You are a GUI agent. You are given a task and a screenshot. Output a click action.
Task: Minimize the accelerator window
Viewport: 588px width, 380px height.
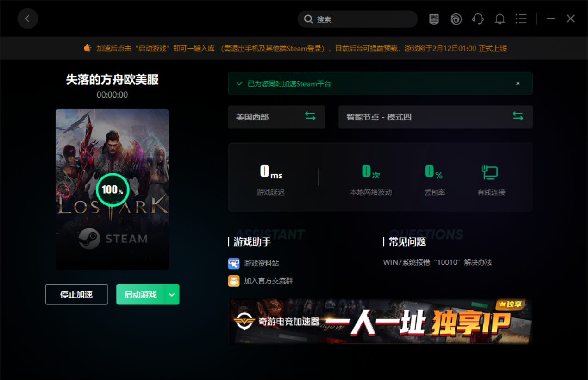(550, 19)
